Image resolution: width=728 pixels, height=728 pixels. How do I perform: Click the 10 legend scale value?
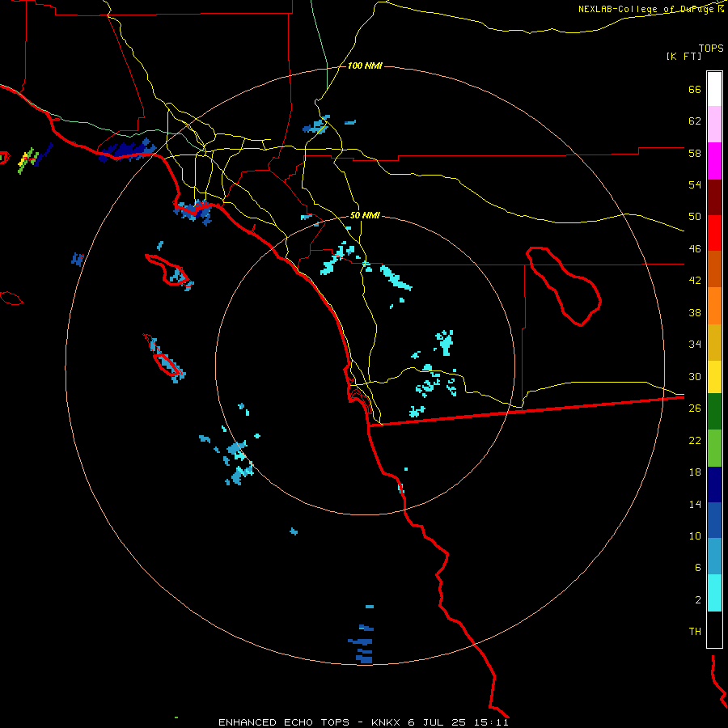tap(695, 536)
